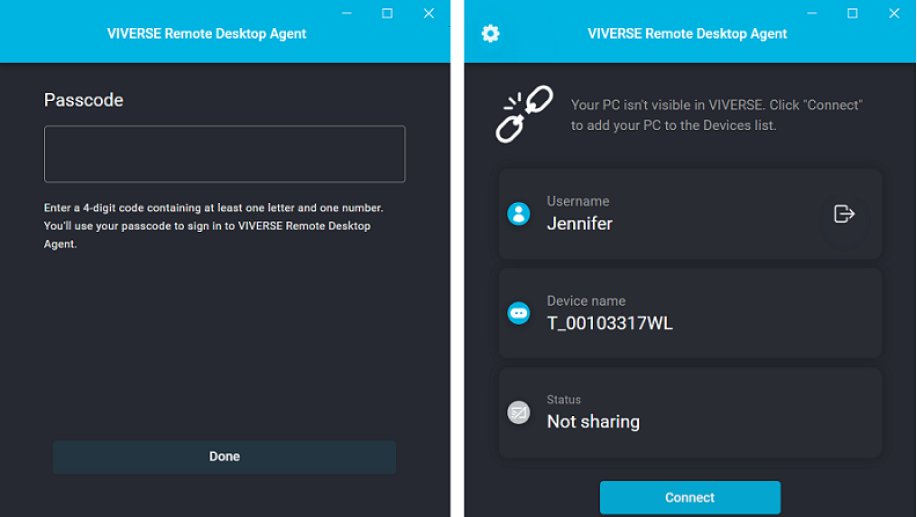This screenshot has height=517, width=917.
Task: Click the Not sharing status text
Action: 593,422
